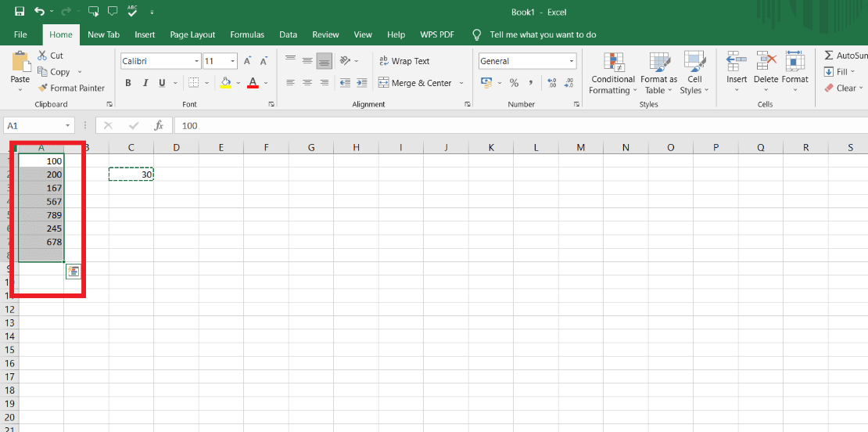Open the WPS PDF tab
Viewport: 868px width, 432px height.
tap(437, 34)
